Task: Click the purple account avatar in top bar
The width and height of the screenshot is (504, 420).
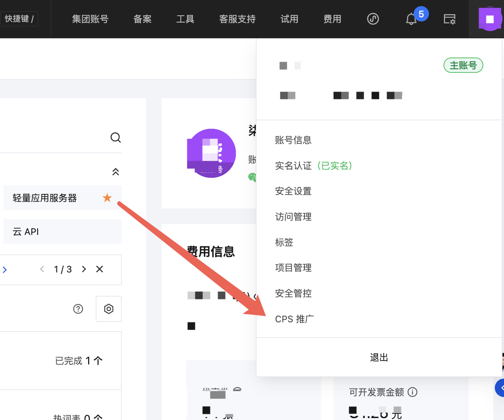Action: [x=490, y=19]
